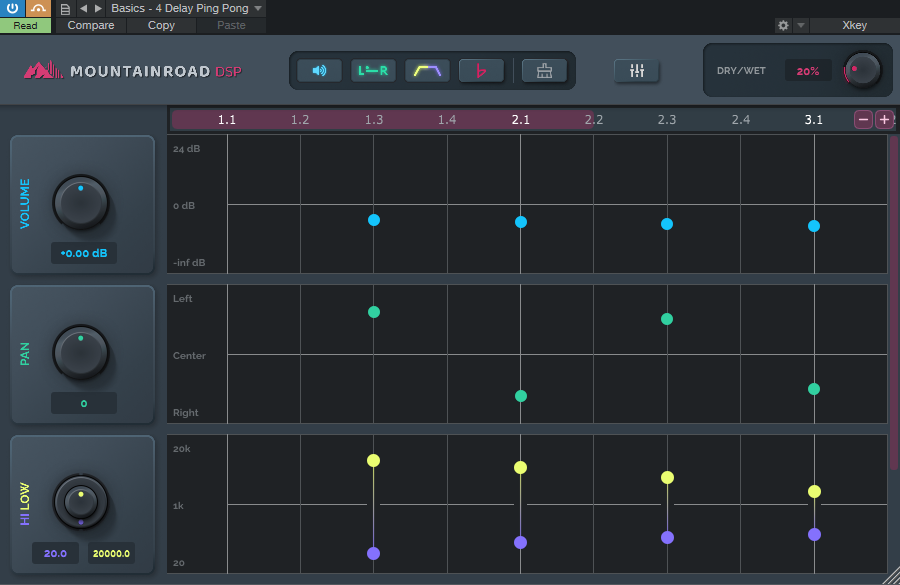Click the Copy preset button
The image size is (900, 585).
[x=161, y=25]
